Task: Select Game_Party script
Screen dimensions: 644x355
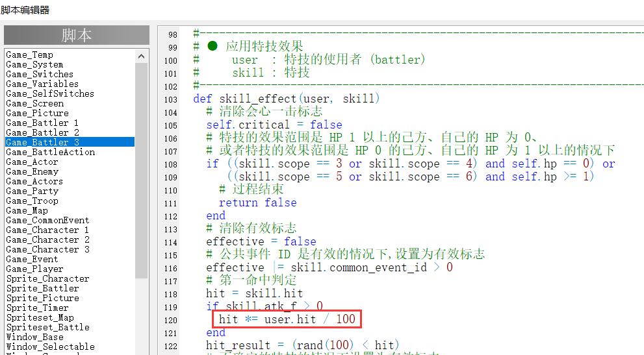Action: (32, 191)
